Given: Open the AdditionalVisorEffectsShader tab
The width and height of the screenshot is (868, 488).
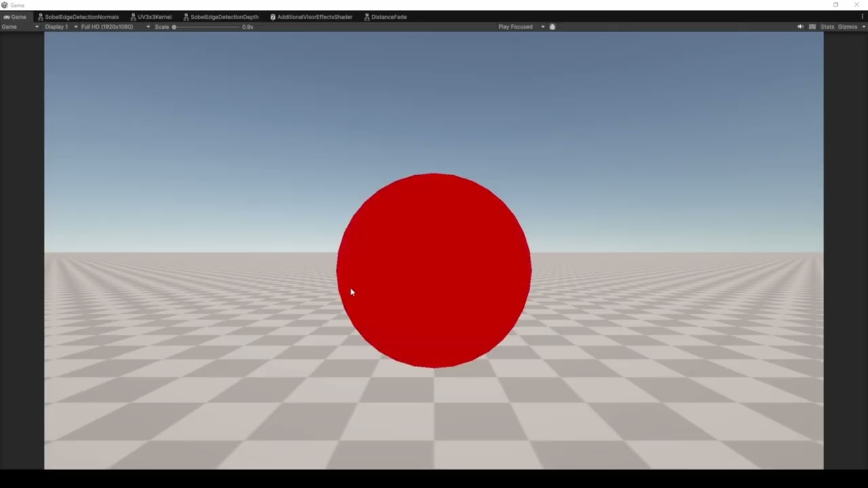Looking at the screenshot, I should coord(311,17).
